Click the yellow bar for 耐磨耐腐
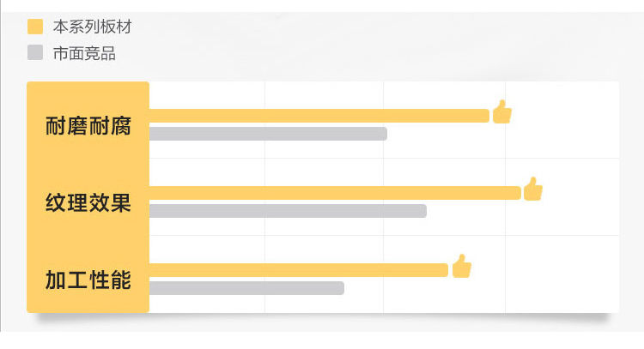Screen dimensions: 644x349 click(x=319, y=116)
